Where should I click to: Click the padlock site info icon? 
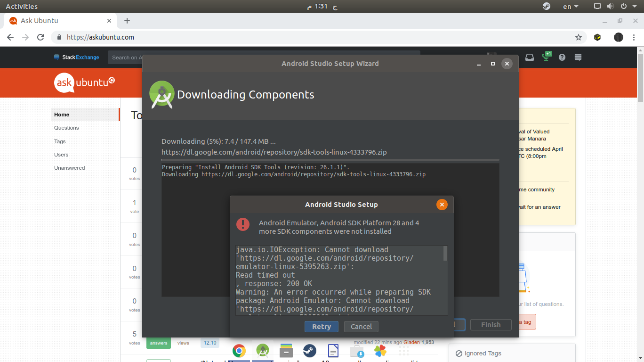pos(59,37)
